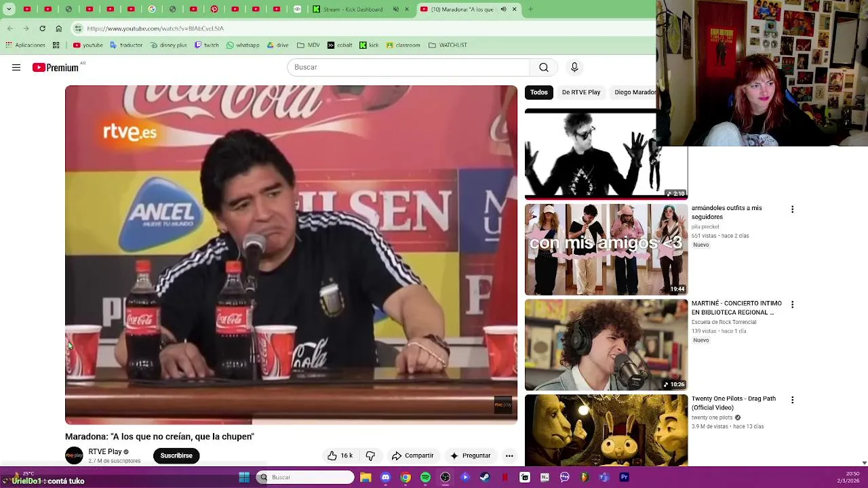
Task: Click the video title 'A los que no creían'
Action: point(159,436)
